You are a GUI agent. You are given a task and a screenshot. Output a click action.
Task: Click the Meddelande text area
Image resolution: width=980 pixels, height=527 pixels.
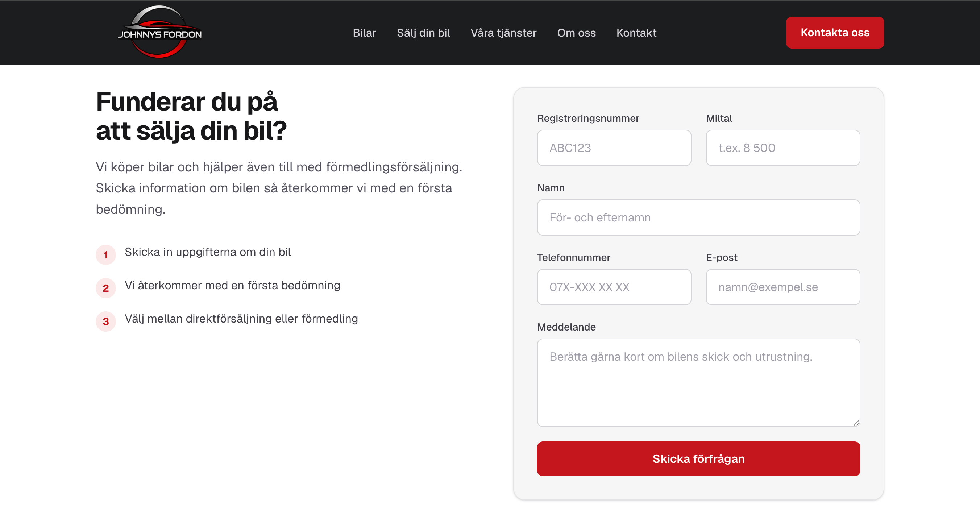click(698, 382)
